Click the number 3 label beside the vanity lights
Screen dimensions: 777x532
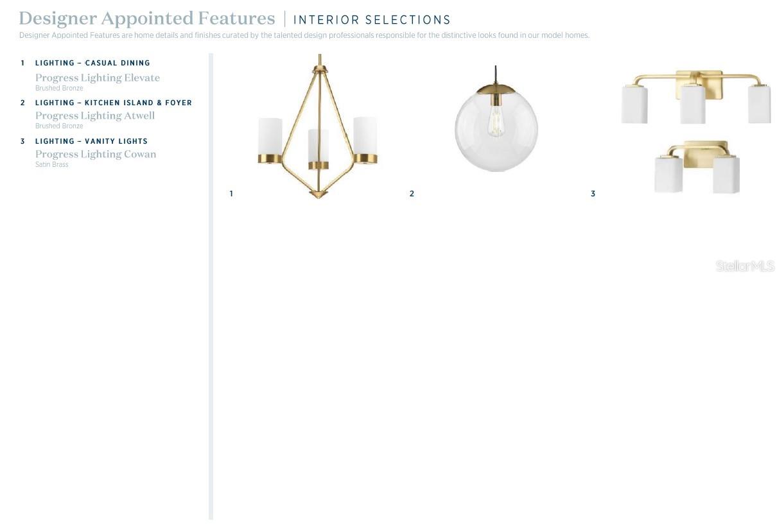tap(593, 193)
